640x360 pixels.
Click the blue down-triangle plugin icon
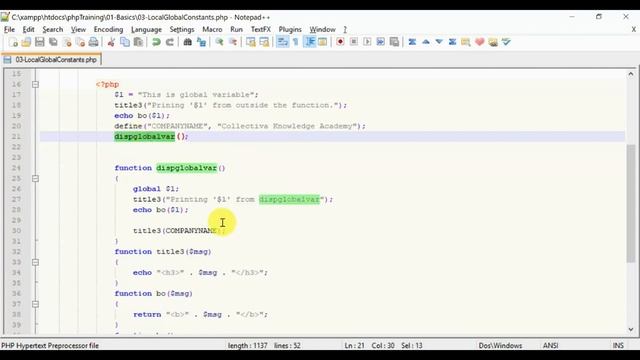[439, 42]
